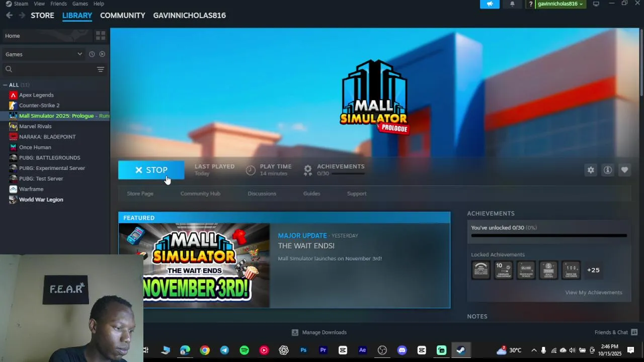
Task: Open the Games collection dropdown
Action: 44,54
